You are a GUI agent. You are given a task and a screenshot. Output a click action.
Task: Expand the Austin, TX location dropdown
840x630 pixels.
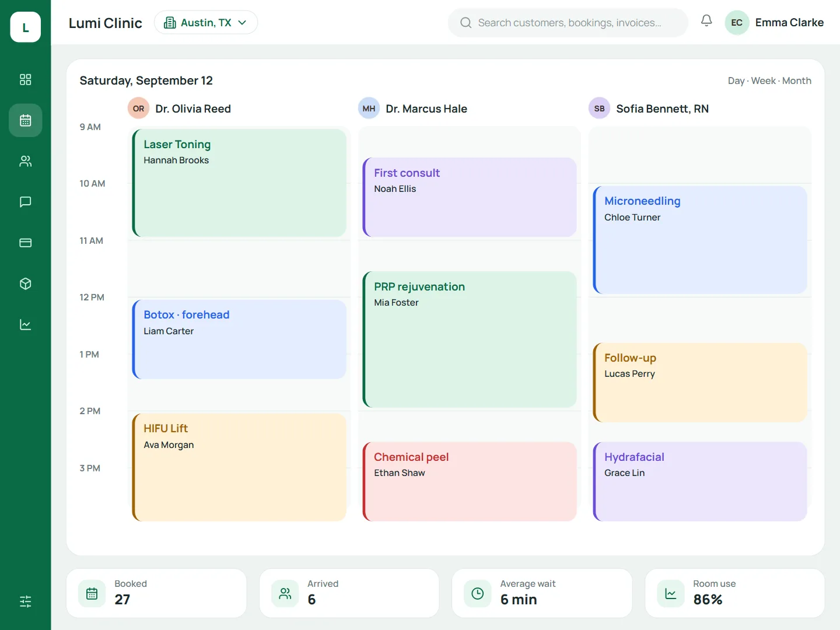click(x=206, y=23)
